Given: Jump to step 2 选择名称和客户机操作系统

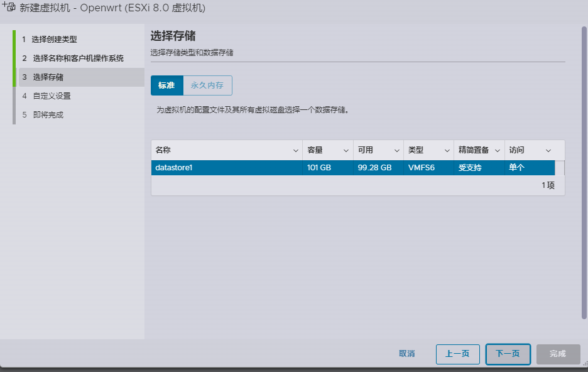Looking at the screenshot, I should point(78,58).
